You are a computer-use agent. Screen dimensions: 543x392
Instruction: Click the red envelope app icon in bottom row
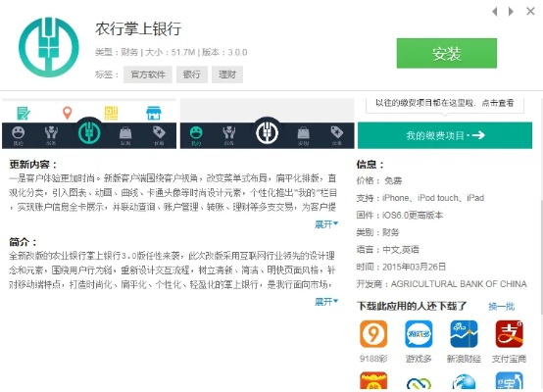point(373,381)
